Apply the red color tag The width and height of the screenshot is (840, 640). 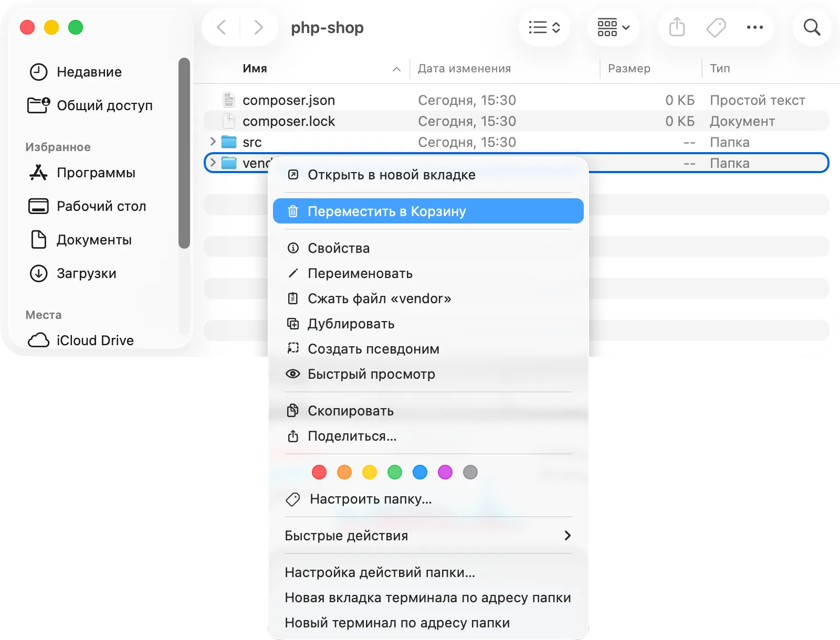[319, 472]
